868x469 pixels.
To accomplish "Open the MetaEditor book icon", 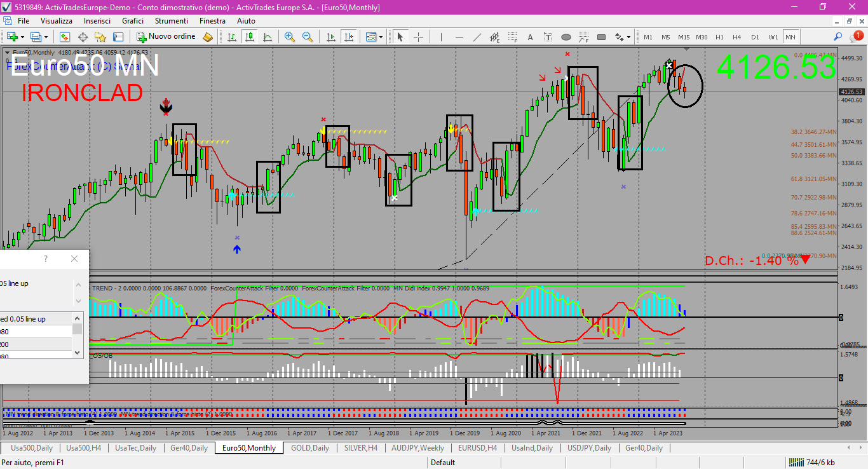I will [x=208, y=37].
